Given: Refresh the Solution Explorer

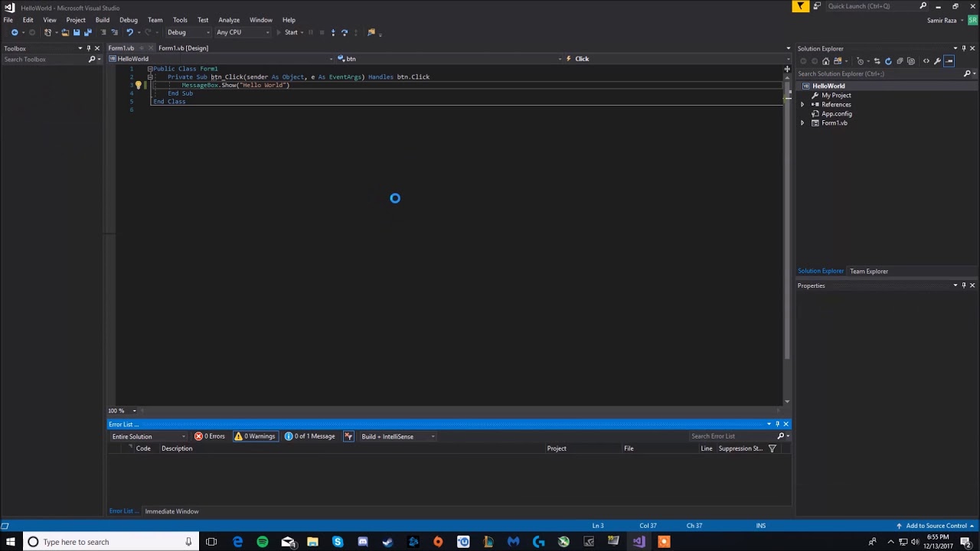Looking at the screenshot, I should click(x=888, y=61).
